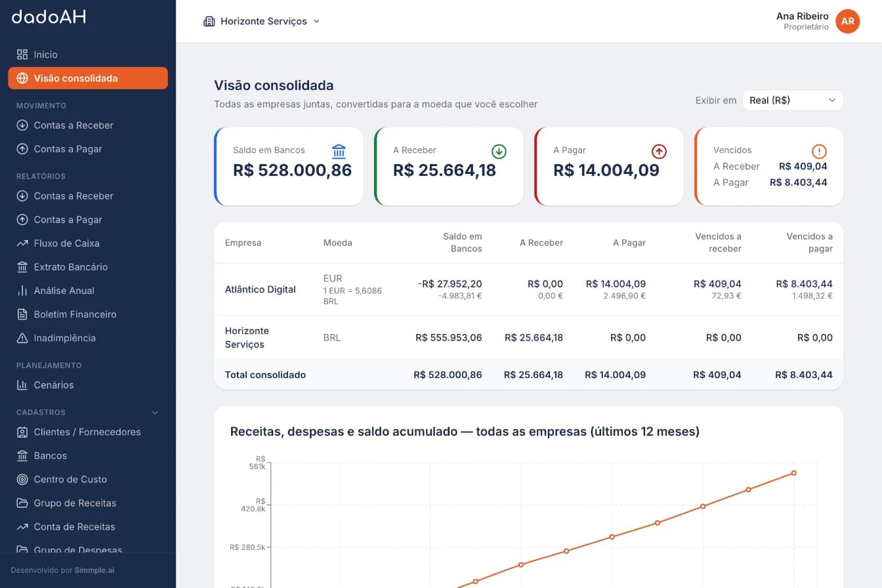Click the Movimento Contas a Pagar arrow icon
The width and height of the screenshot is (882, 588).
click(x=22, y=149)
